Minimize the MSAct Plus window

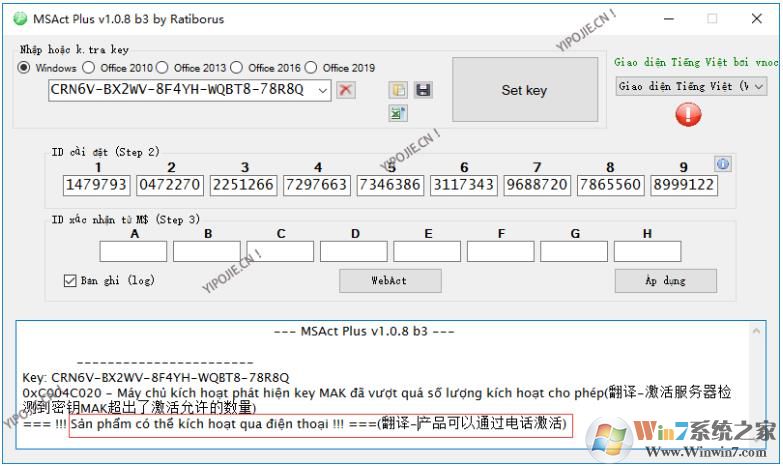coord(669,19)
